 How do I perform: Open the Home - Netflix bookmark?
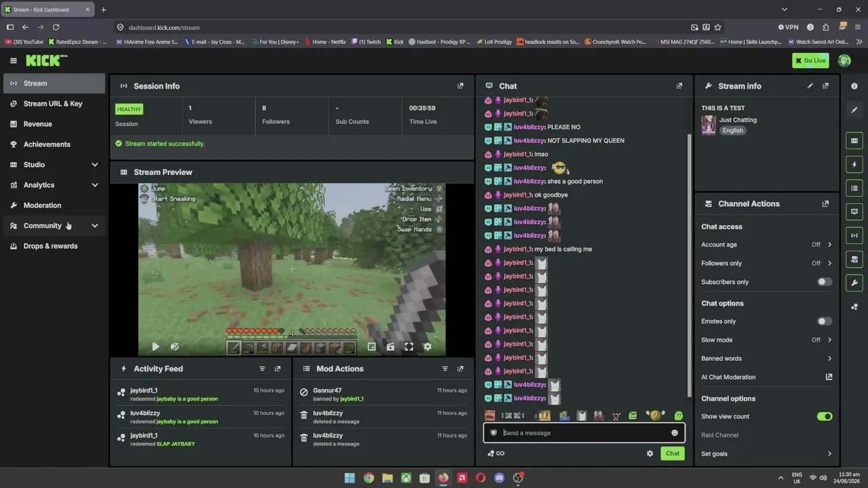coord(325,42)
